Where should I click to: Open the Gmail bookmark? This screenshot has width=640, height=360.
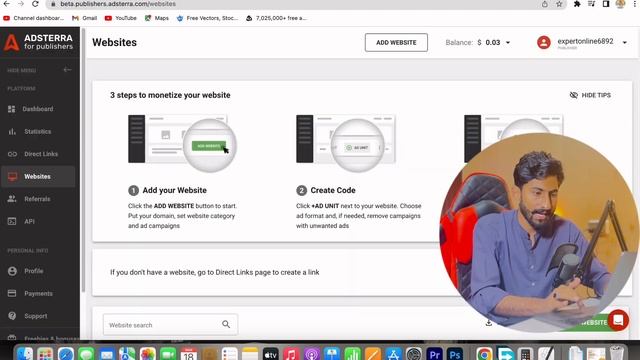pyautogui.click(x=84, y=18)
